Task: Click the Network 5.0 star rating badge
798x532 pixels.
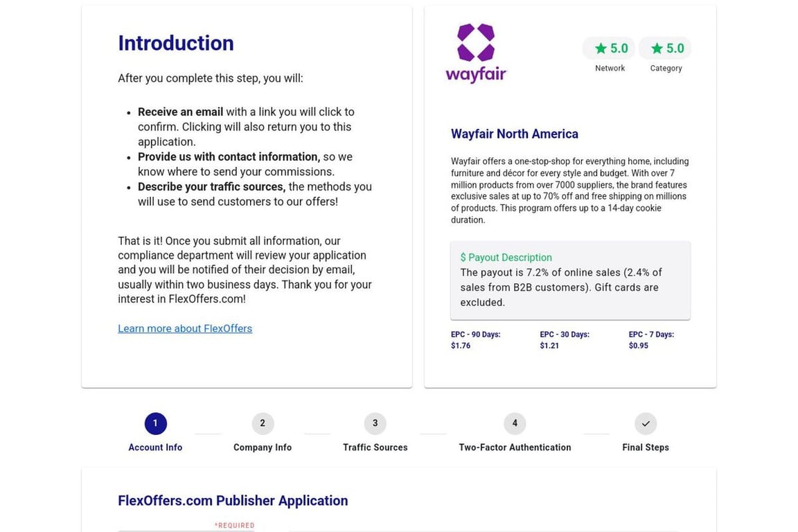Action: coord(609,48)
